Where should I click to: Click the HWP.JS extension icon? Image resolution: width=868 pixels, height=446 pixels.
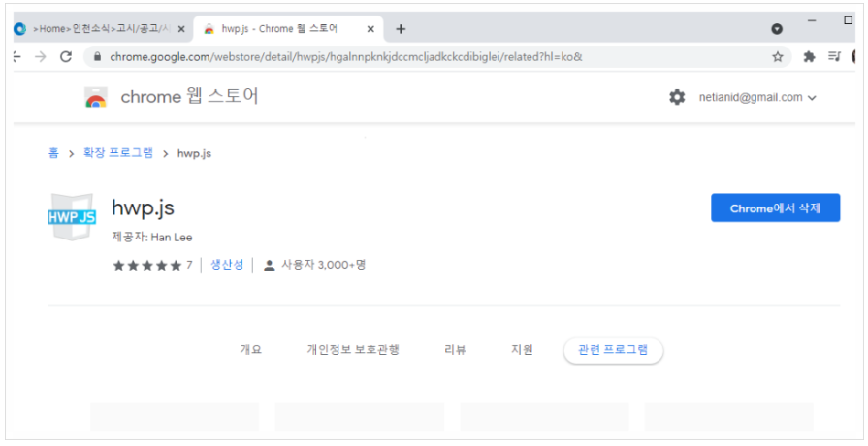pyautogui.click(x=72, y=216)
